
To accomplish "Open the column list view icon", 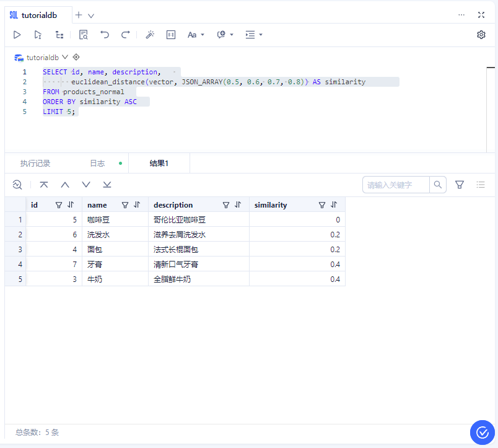I will pyautogui.click(x=481, y=185).
